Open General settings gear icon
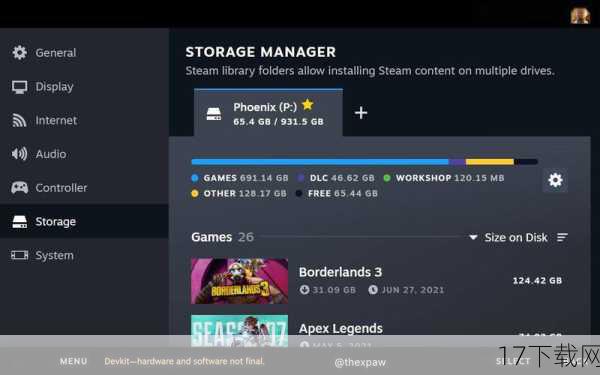Screen dimensions: 600x375 [x=20, y=52]
